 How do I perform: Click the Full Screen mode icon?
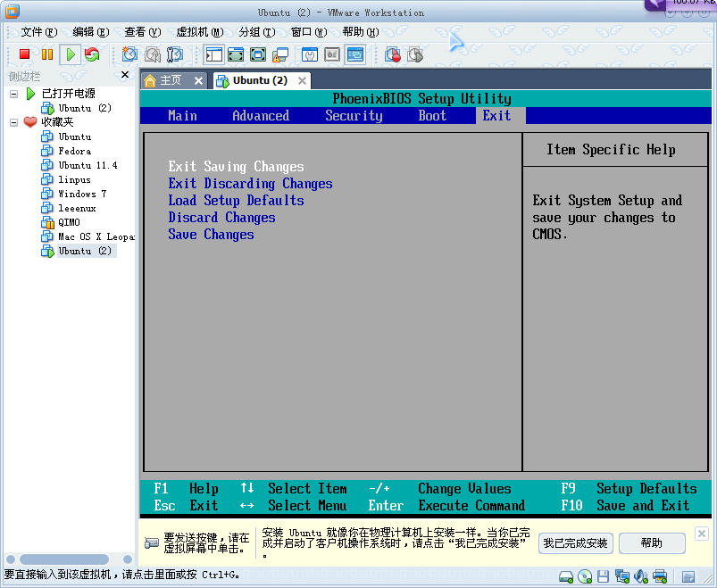coord(258,54)
